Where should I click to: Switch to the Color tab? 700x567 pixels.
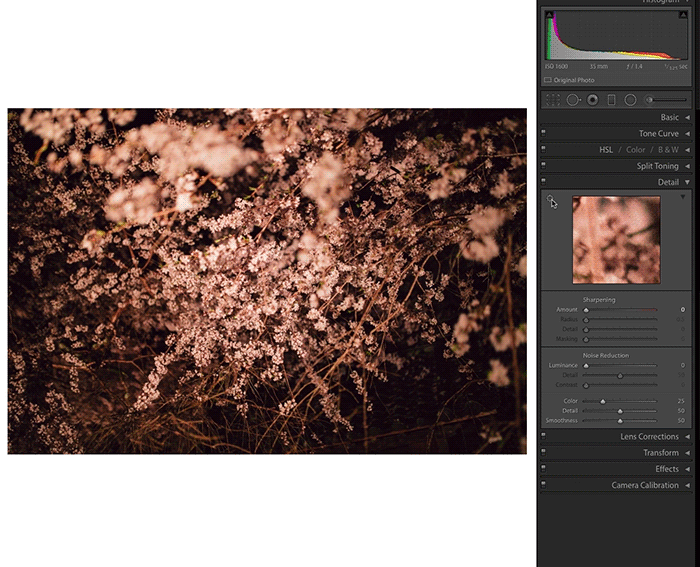[635, 150]
